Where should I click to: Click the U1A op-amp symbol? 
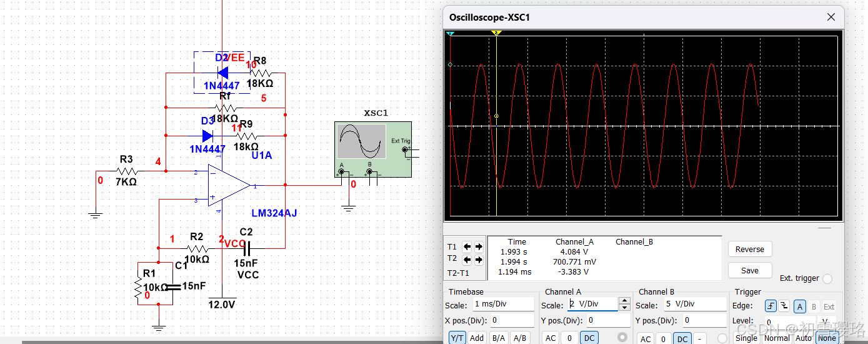(229, 186)
